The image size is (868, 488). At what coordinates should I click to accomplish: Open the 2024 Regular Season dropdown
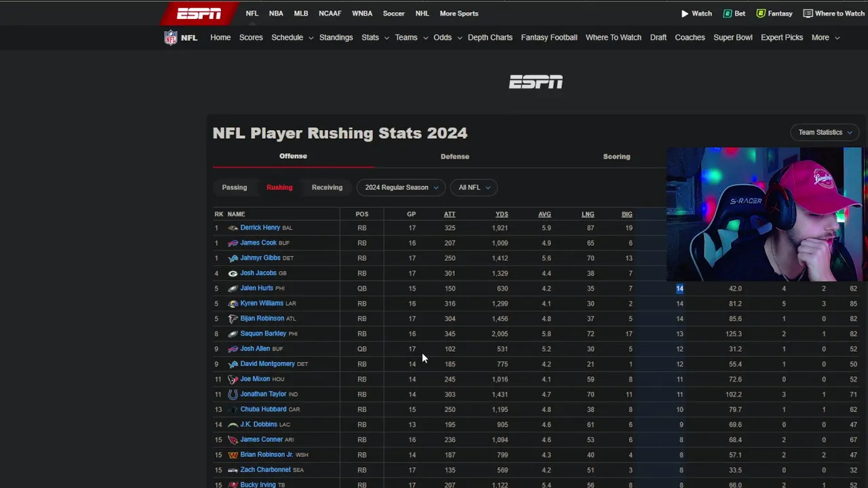[401, 188]
